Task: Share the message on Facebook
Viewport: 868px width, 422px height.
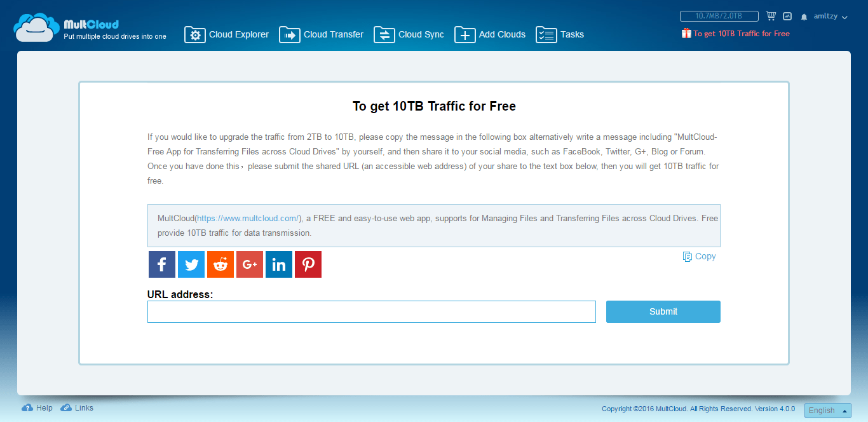Action: point(161,264)
